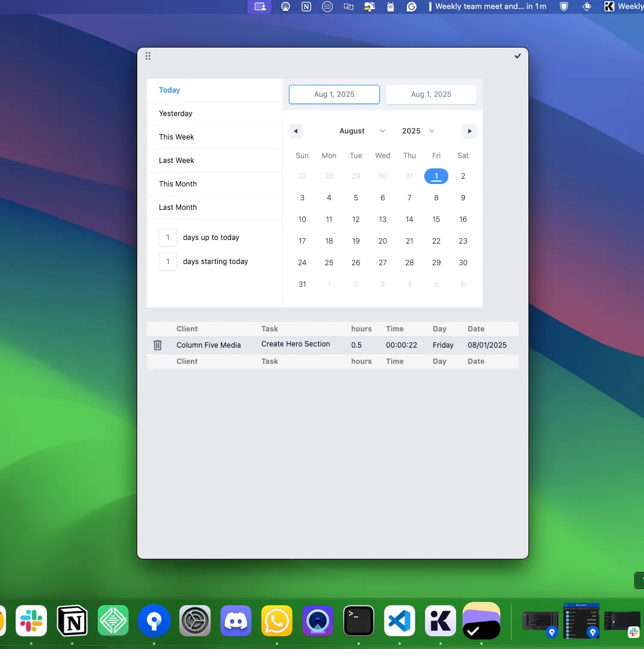The width and height of the screenshot is (644, 649).
Task: Click the 0.5 hours value
Action: pos(356,345)
